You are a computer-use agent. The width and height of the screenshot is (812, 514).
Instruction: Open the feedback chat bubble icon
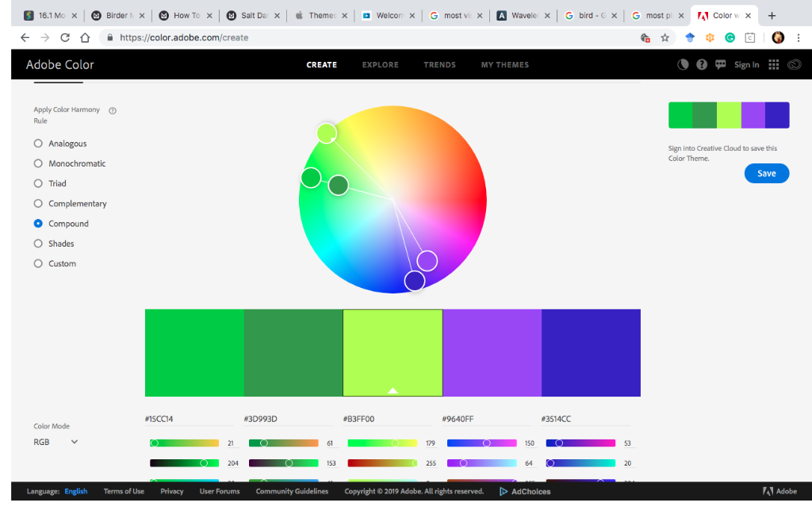tap(720, 64)
